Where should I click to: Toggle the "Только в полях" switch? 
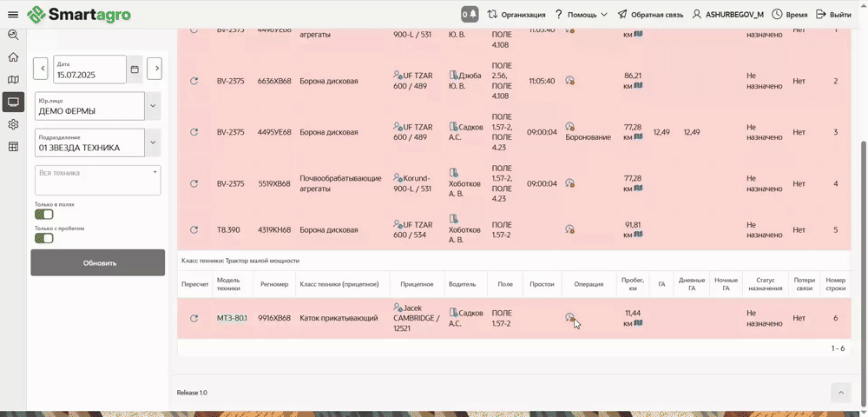pyautogui.click(x=44, y=215)
